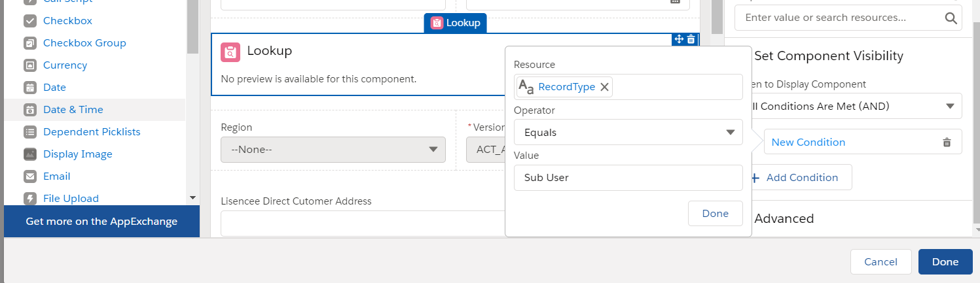Pick the Dependent Picklists component
Screen dimensions: 980x283
(x=92, y=132)
